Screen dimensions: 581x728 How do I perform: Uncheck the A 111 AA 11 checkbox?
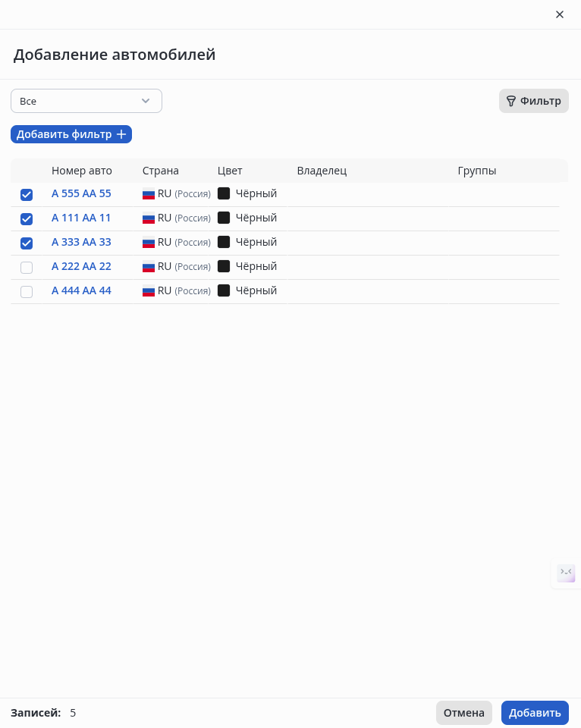pyautogui.click(x=27, y=218)
